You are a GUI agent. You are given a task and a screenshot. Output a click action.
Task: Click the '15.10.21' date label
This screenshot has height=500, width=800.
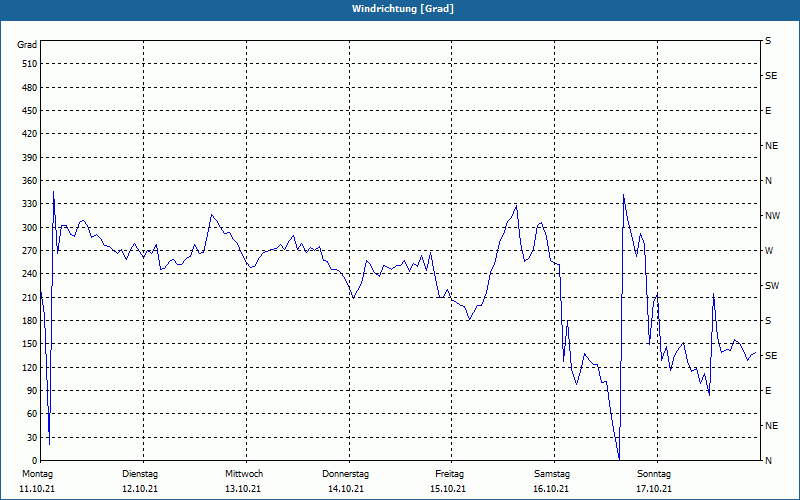coord(448,489)
